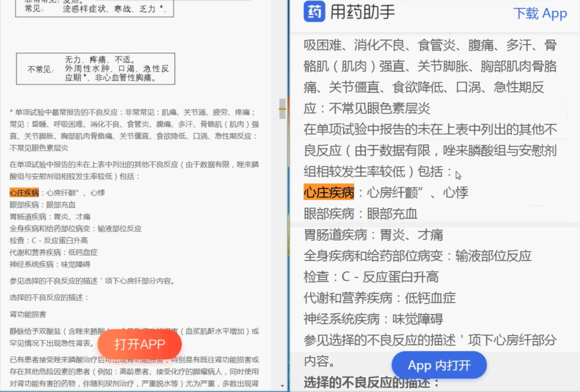Click the highlighted 心庄疾病 in the left pane
Image resolution: width=580 pixels, height=392 pixels.
[x=24, y=193]
